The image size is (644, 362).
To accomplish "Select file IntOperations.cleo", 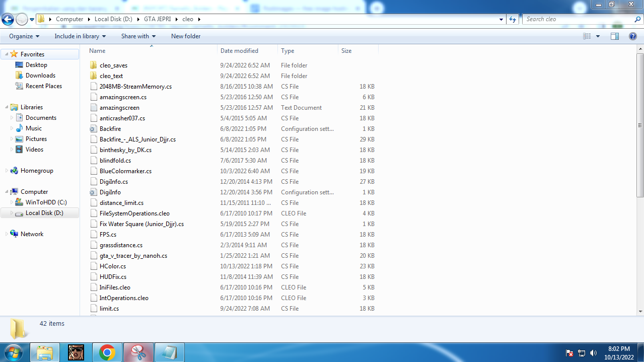I will pyautogui.click(x=124, y=298).
